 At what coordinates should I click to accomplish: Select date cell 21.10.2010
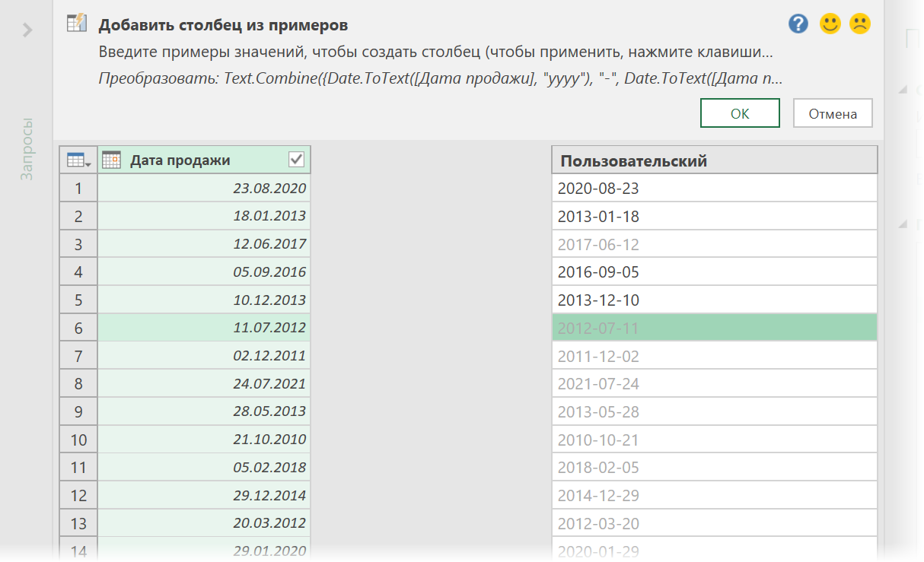point(204,439)
